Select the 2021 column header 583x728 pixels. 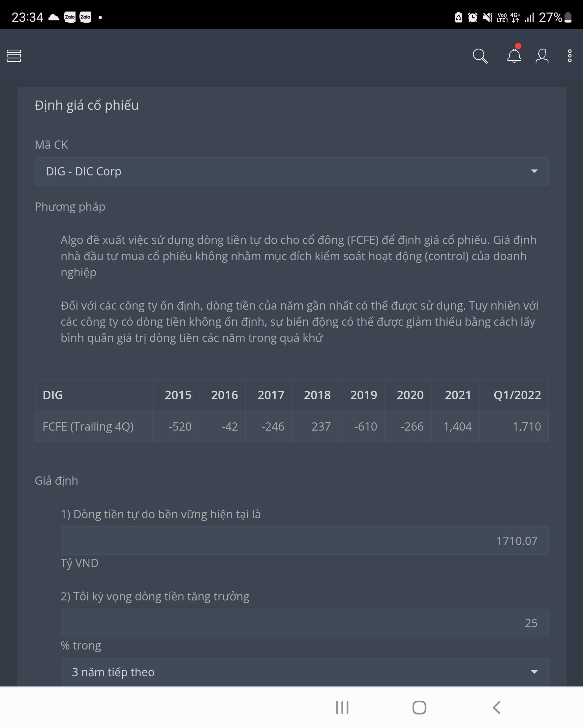pyautogui.click(x=458, y=395)
